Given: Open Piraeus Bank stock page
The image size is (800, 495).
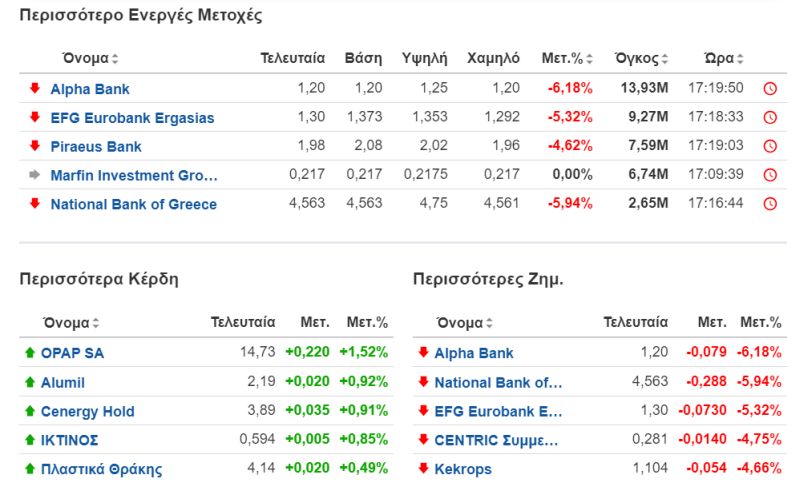Looking at the screenshot, I should pos(96,147).
